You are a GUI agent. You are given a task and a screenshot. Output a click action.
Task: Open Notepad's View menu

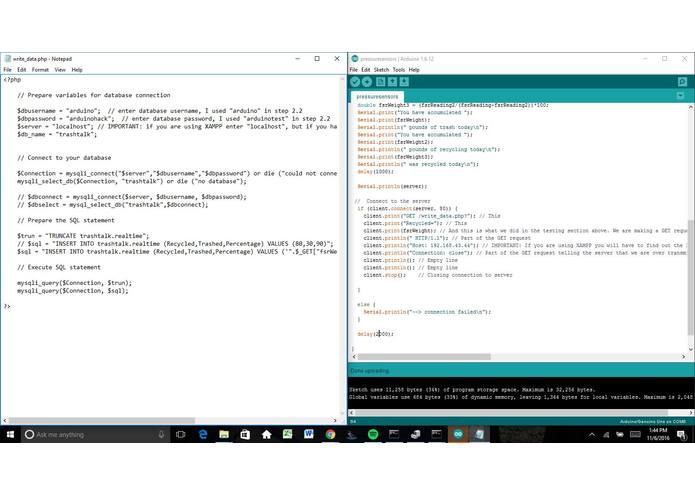click(x=60, y=70)
